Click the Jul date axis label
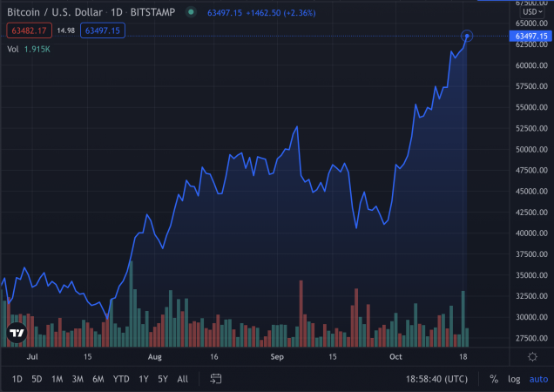Screen dimensions: 554x392 (32, 356)
